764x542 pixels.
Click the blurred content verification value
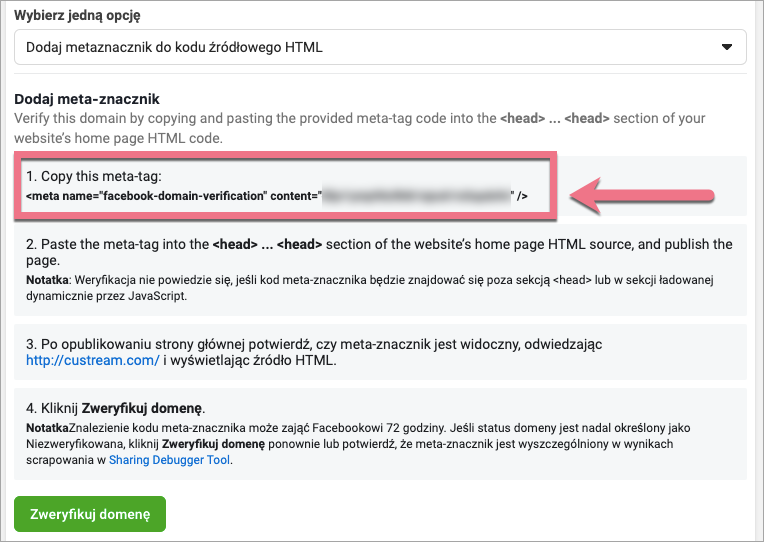tap(415, 196)
